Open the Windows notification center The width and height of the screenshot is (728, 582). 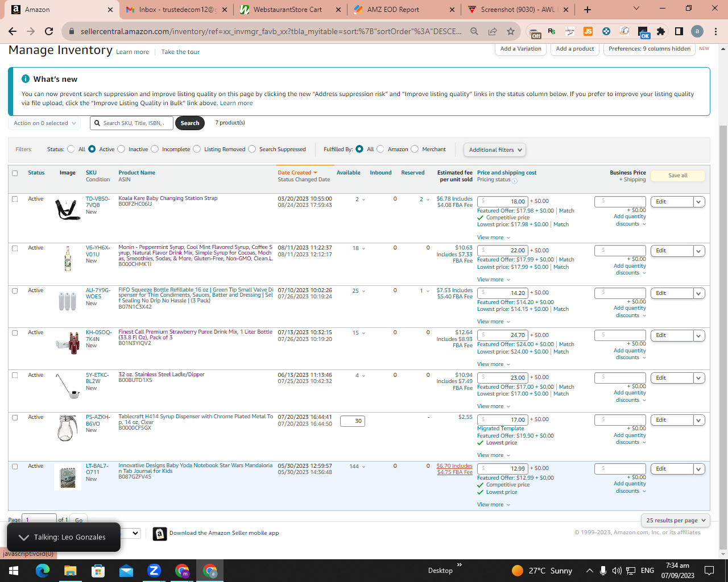[x=709, y=571]
